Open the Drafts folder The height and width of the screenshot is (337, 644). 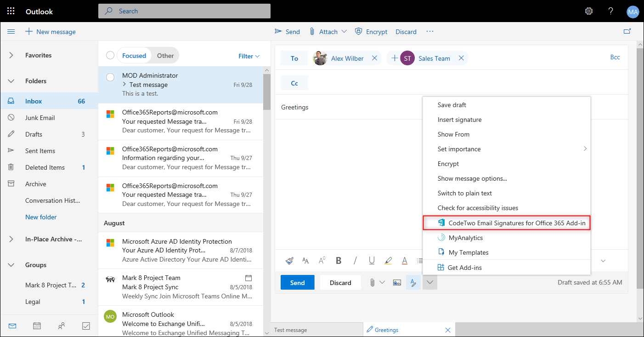(49, 134)
